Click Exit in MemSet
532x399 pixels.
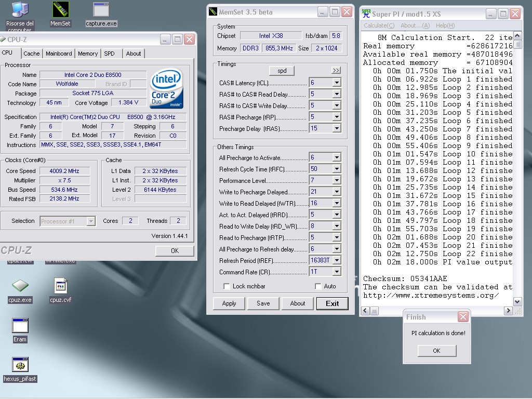point(332,303)
